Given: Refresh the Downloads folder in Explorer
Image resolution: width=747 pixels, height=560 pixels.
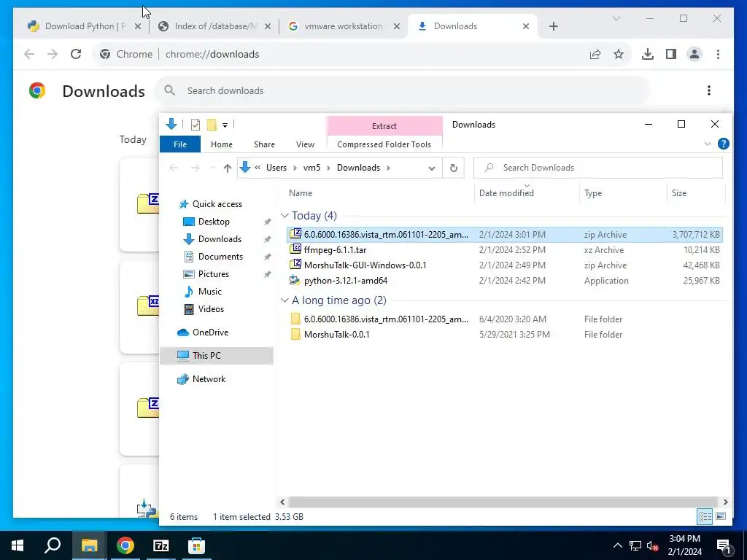Looking at the screenshot, I should click(454, 168).
